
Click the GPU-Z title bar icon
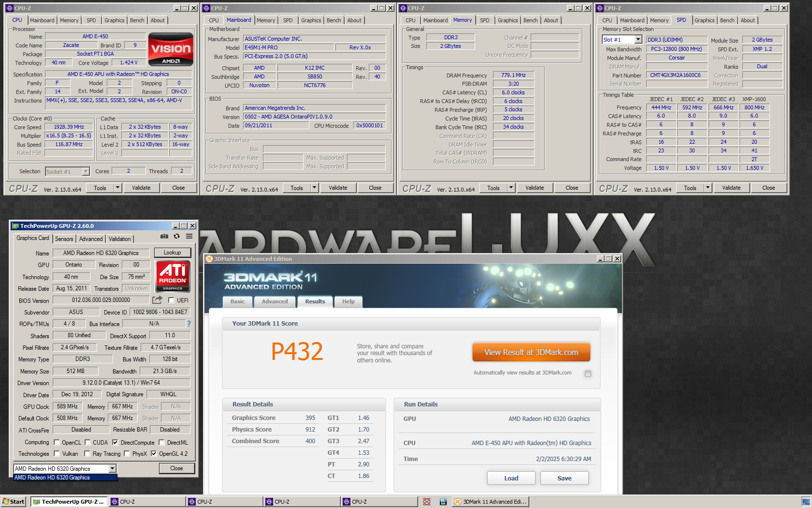[15, 226]
